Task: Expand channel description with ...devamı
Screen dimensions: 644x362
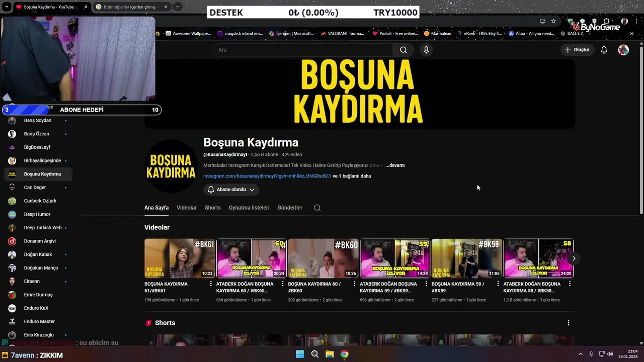Action: point(395,165)
